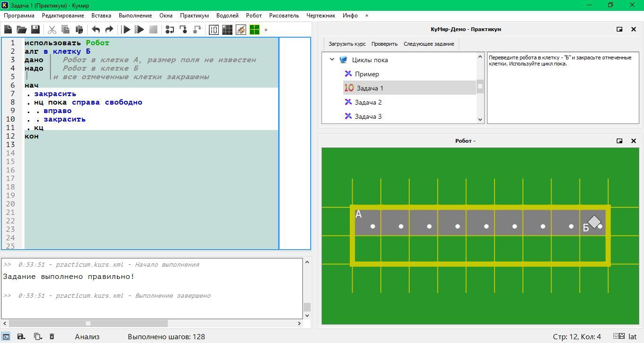
Task: Select Задача 1 in the course tree
Action: click(370, 88)
